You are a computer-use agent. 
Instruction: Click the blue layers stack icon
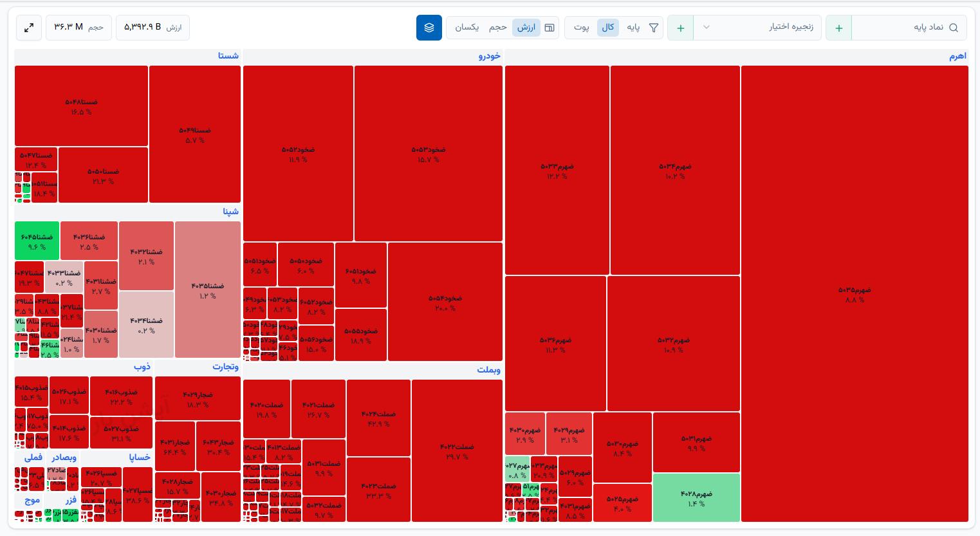point(429,28)
